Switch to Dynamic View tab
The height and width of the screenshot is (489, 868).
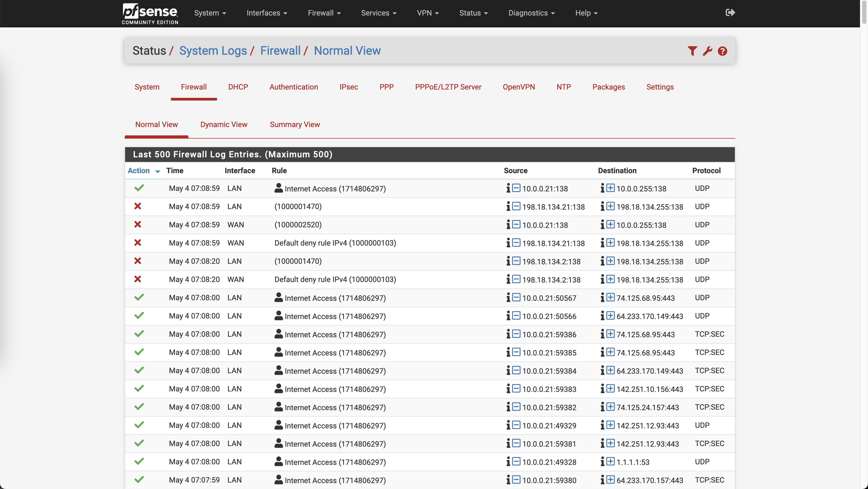click(x=224, y=124)
